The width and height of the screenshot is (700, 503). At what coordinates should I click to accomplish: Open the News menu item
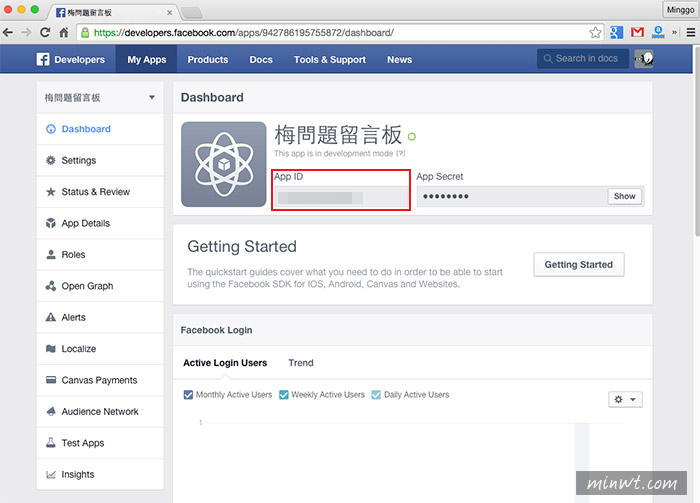coord(400,59)
